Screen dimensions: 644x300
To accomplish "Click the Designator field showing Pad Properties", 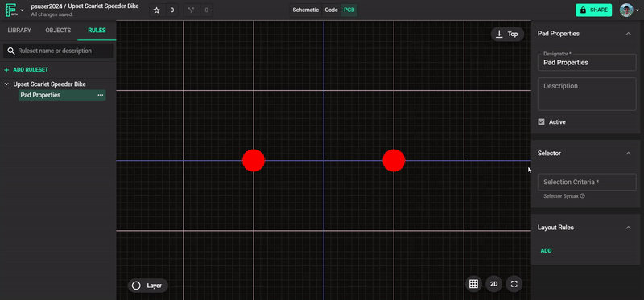I will (x=587, y=63).
